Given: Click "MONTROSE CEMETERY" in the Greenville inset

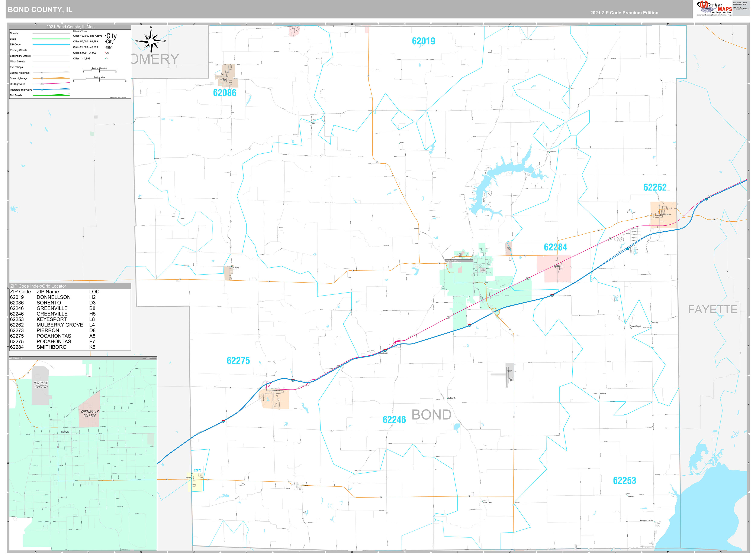Looking at the screenshot, I should pos(41,385).
